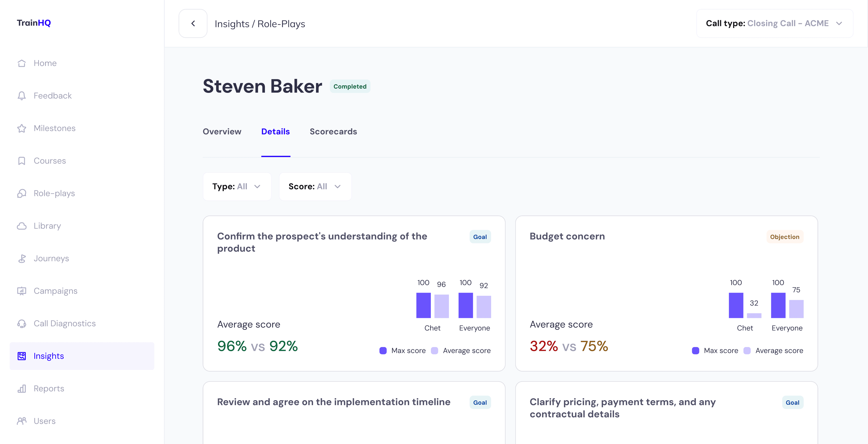868x444 pixels.
Task: Go back using the chevron button
Action: click(193, 23)
